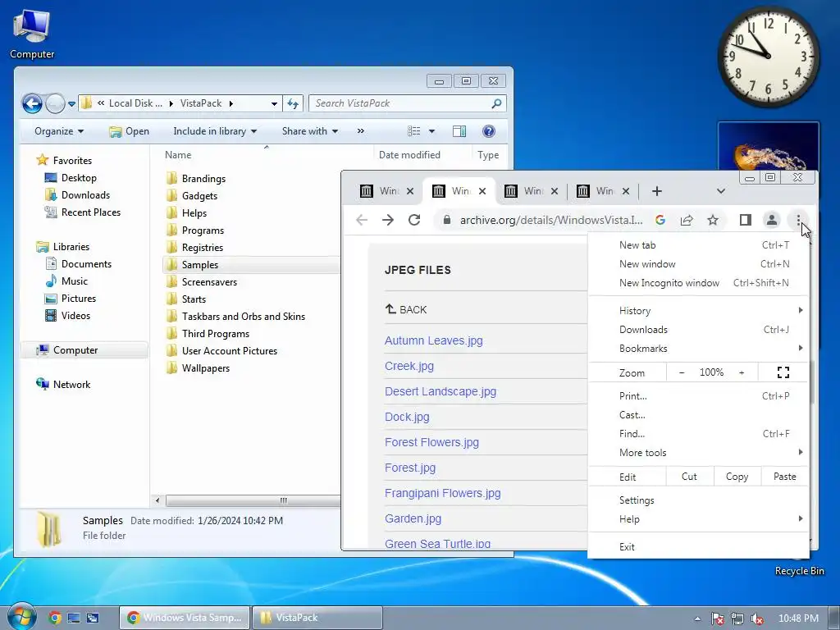Click the VistaPack taskbar button

pos(317,618)
